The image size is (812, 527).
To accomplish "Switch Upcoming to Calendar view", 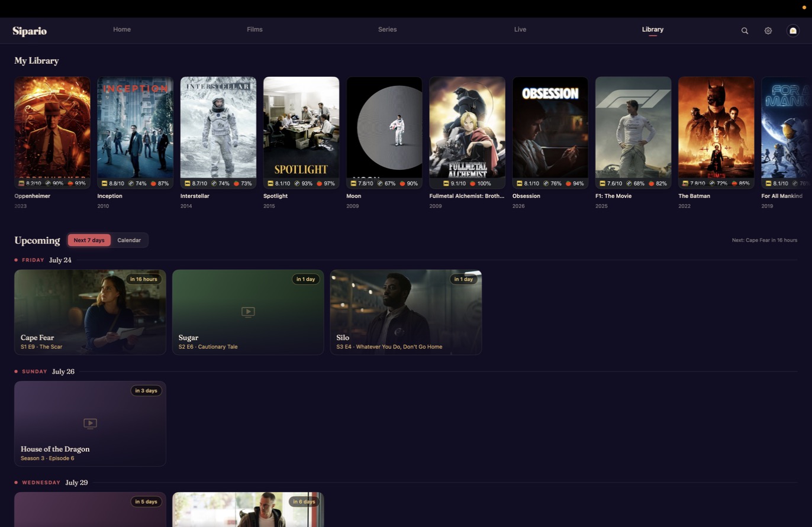I will pos(129,240).
